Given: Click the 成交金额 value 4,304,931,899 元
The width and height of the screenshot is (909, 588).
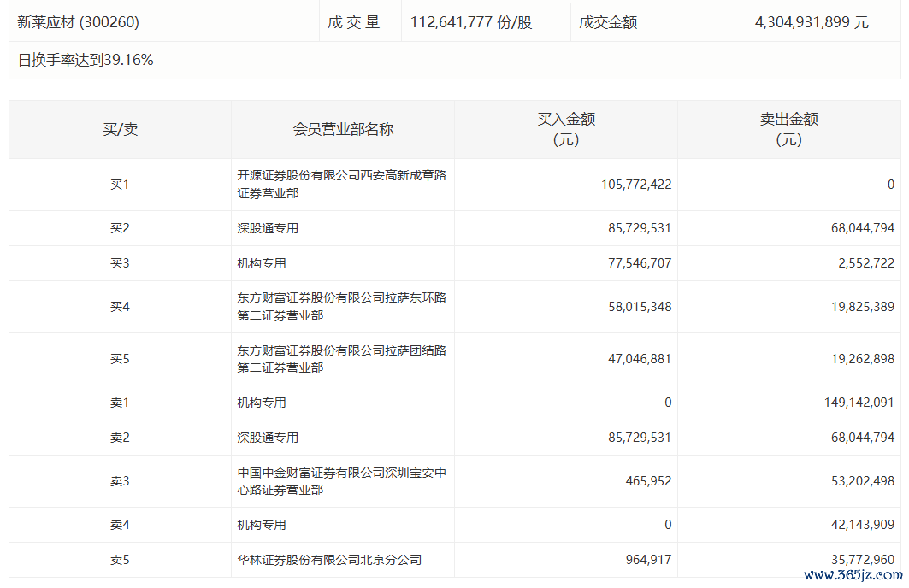Looking at the screenshot, I should 812,22.
